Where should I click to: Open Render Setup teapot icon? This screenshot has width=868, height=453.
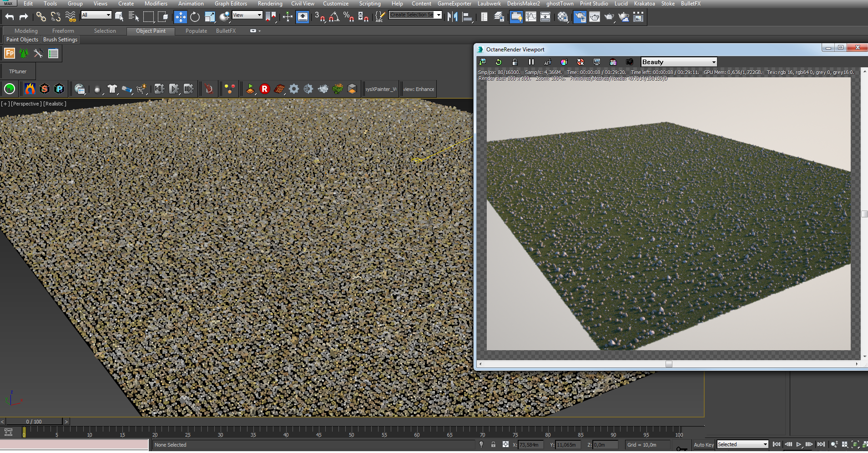point(580,17)
